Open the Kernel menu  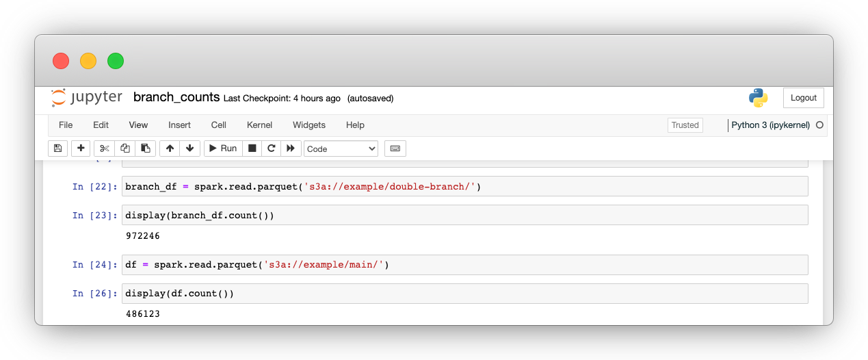(x=260, y=125)
